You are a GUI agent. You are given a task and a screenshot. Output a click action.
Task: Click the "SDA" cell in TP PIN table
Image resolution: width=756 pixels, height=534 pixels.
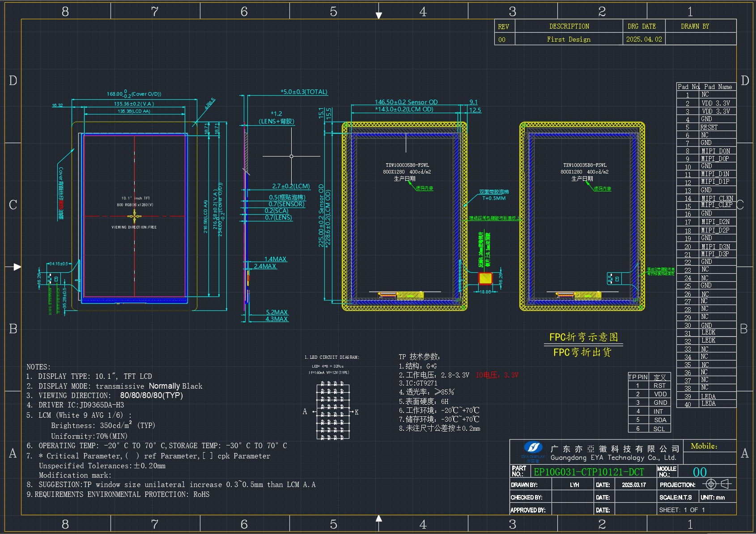point(660,420)
